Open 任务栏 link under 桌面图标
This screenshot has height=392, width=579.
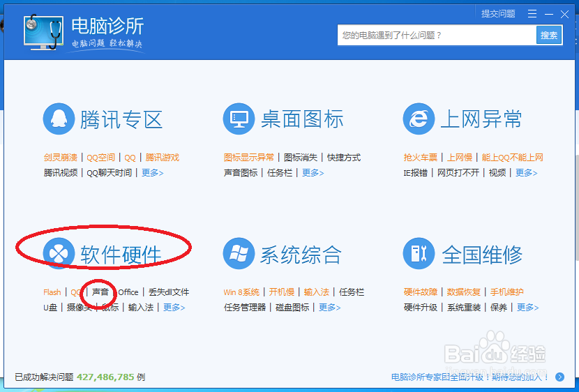click(280, 173)
